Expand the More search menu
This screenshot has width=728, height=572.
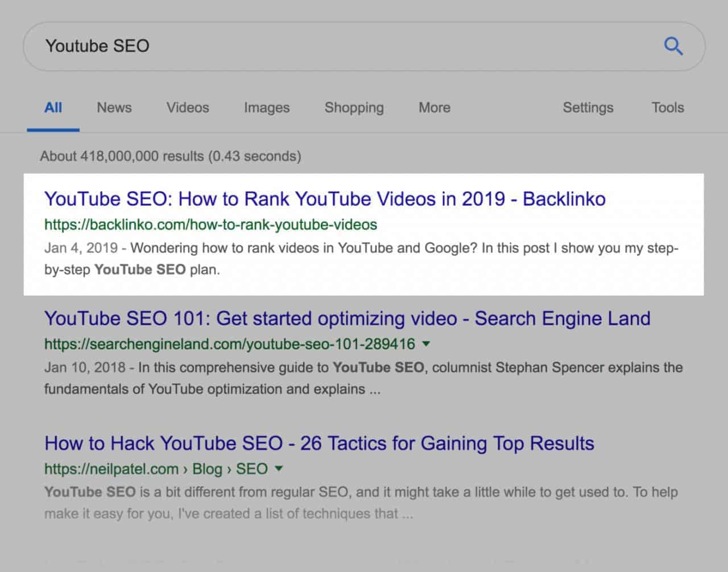(435, 107)
